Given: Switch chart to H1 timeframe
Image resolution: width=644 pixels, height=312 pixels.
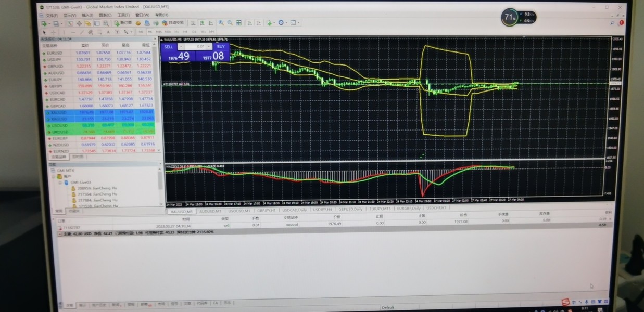Looking at the screenshot, I should (176, 32).
